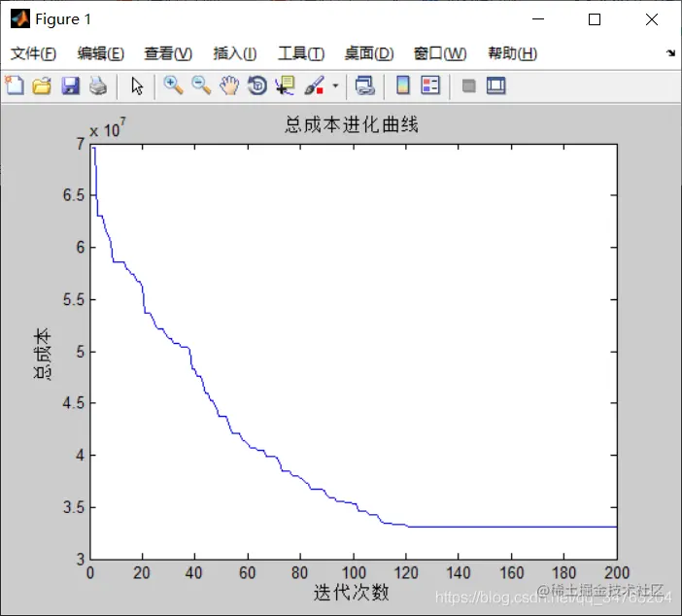
Task: Create a new figure with the toolbar icon
Action: click(15, 86)
